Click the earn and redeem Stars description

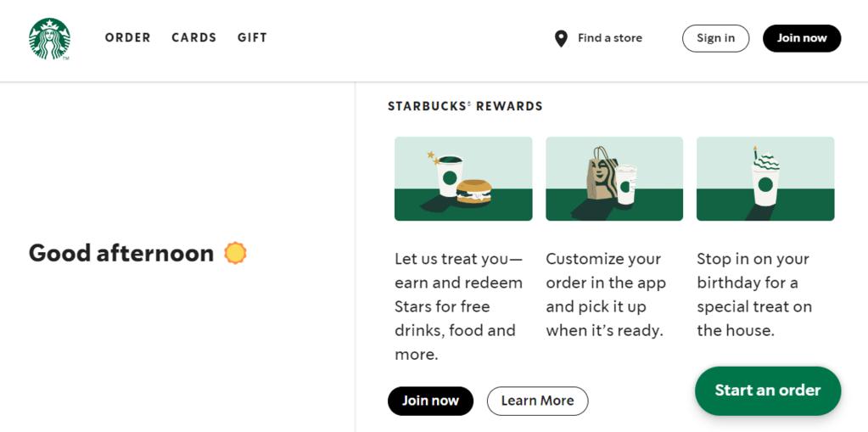459,306
